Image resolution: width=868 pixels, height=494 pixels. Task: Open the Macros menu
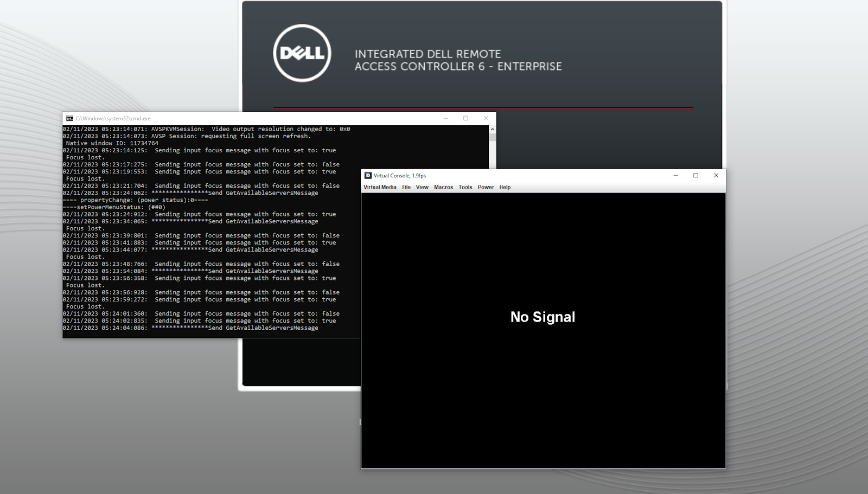pos(443,187)
